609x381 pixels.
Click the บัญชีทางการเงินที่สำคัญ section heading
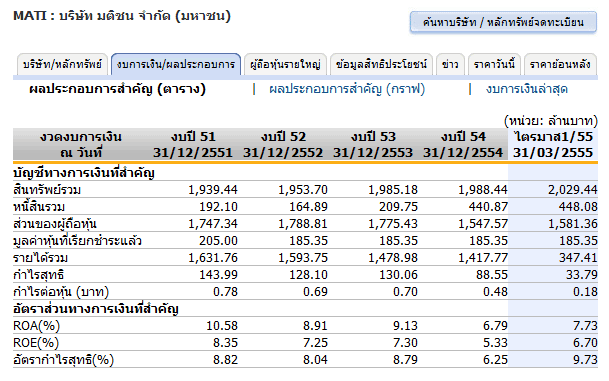(x=84, y=173)
